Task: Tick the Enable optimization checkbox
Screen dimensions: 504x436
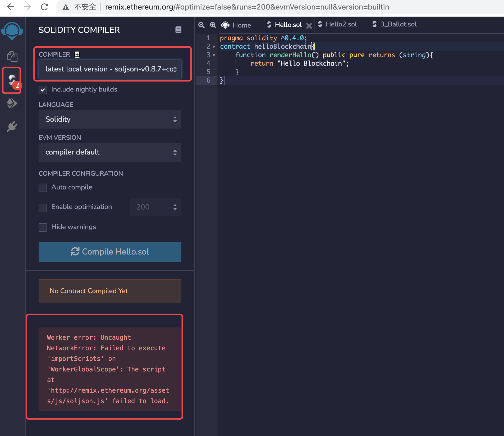Action: tap(43, 207)
